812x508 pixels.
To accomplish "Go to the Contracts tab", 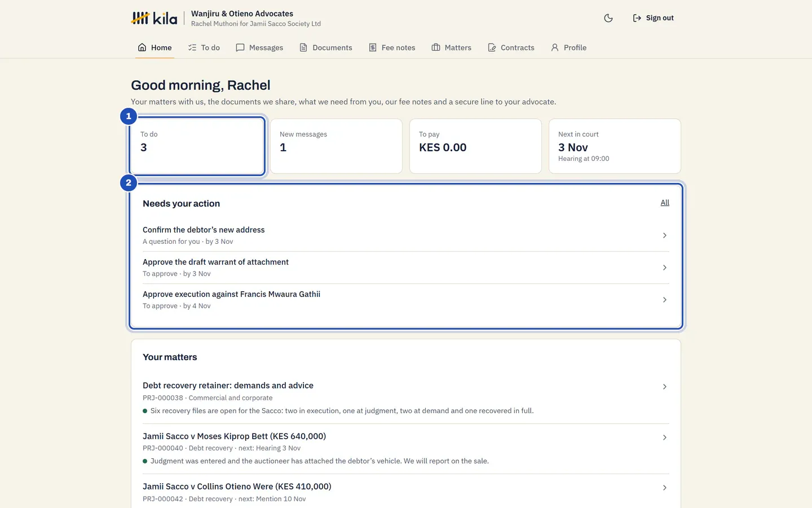I will tap(511, 47).
